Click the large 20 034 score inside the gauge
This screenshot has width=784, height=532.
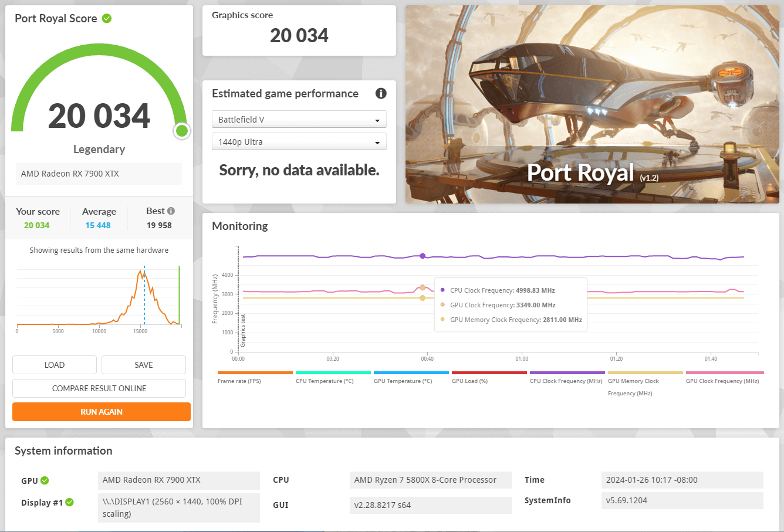point(99,116)
